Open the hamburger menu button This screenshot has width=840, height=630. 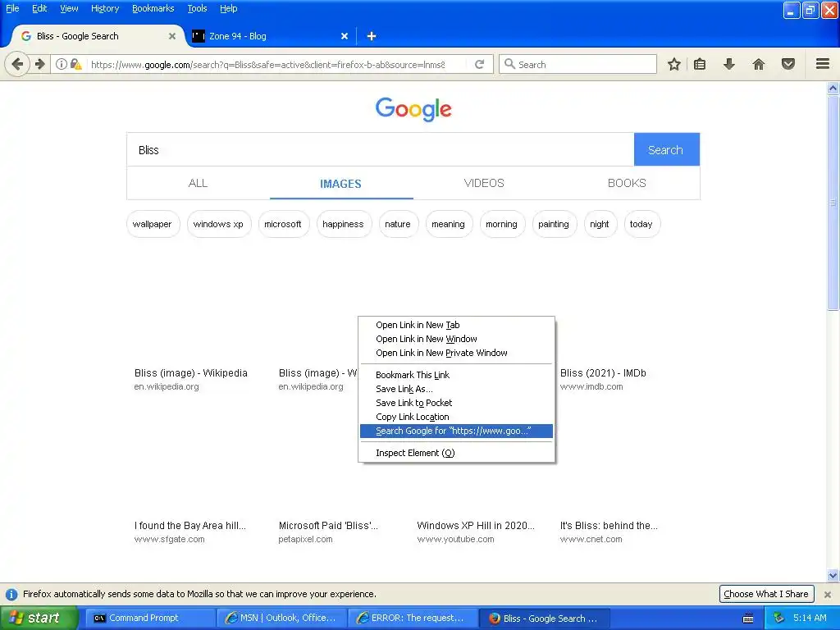(x=823, y=64)
